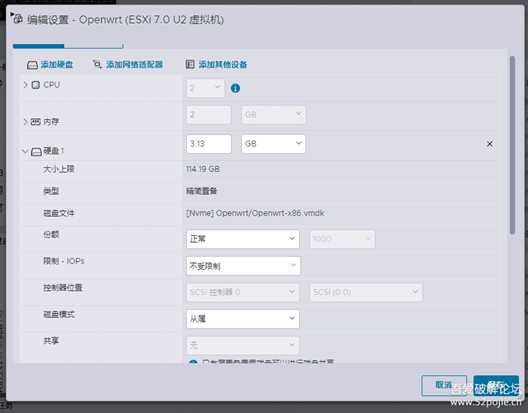Click the memory module icon
This screenshot has height=413, width=528.
pyautogui.click(x=36, y=122)
